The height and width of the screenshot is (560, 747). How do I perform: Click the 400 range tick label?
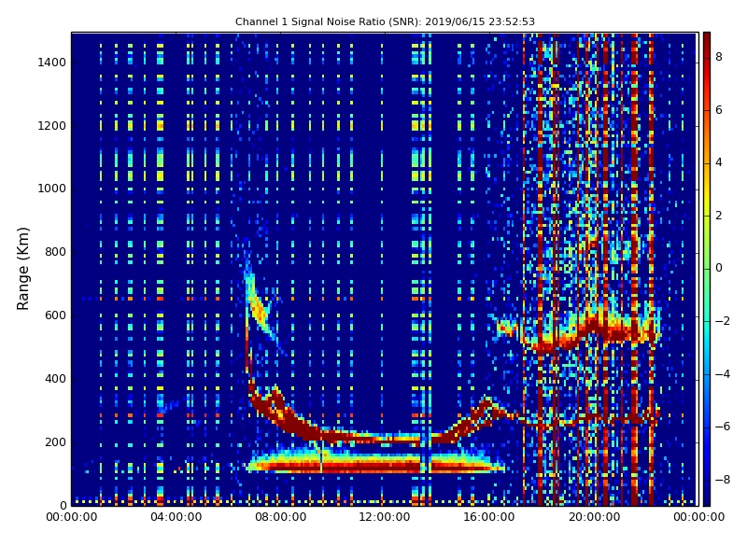click(55, 379)
